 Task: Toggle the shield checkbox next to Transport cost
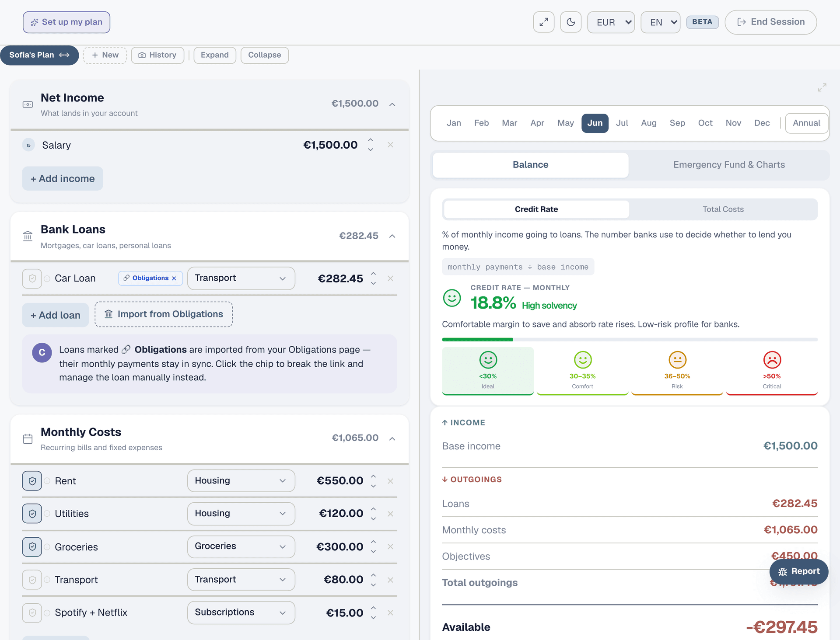click(x=32, y=580)
